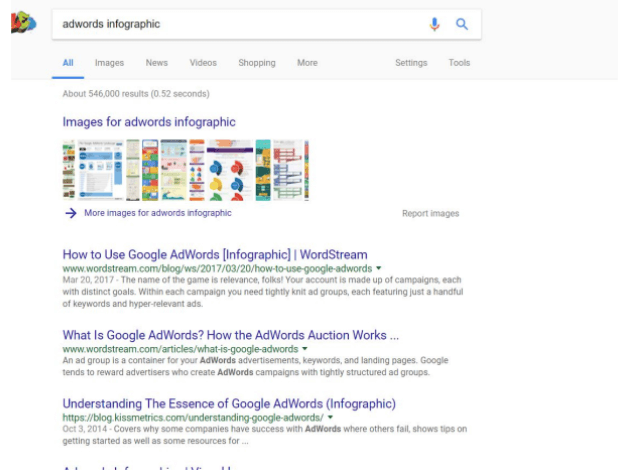Click the Mar 20, 2017 snippet date
Image resolution: width=624 pixels, height=476 pixels.
point(88,280)
